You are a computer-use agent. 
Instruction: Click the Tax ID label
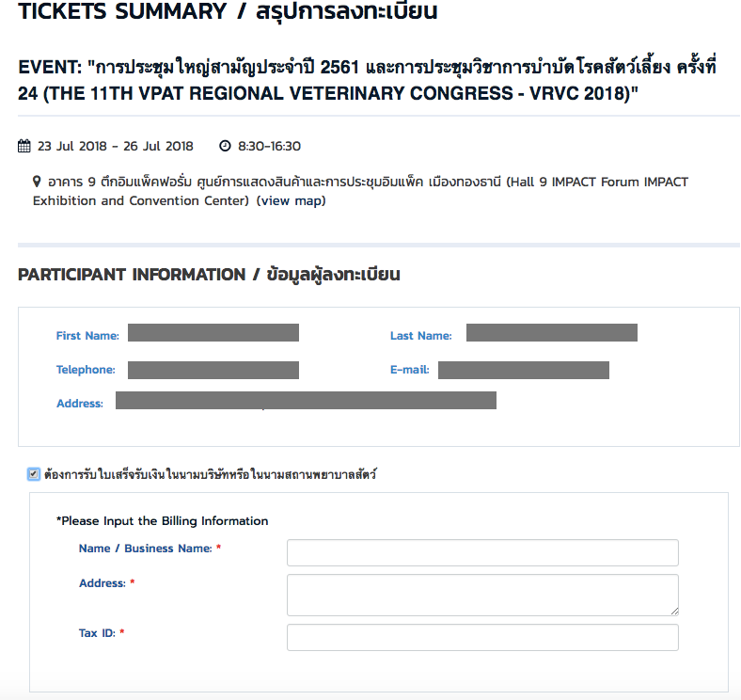[97, 633]
